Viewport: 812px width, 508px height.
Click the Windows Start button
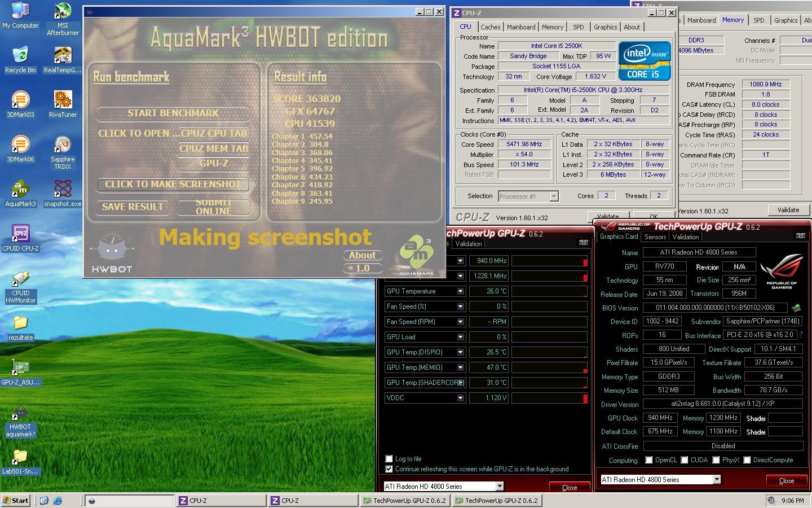click(x=16, y=501)
